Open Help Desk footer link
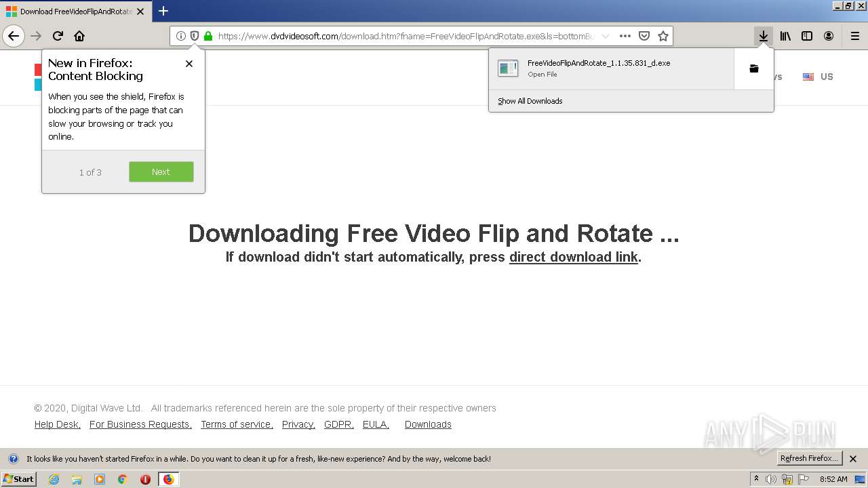The height and width of the screenshot is (488, 868). tap(58, 424)
